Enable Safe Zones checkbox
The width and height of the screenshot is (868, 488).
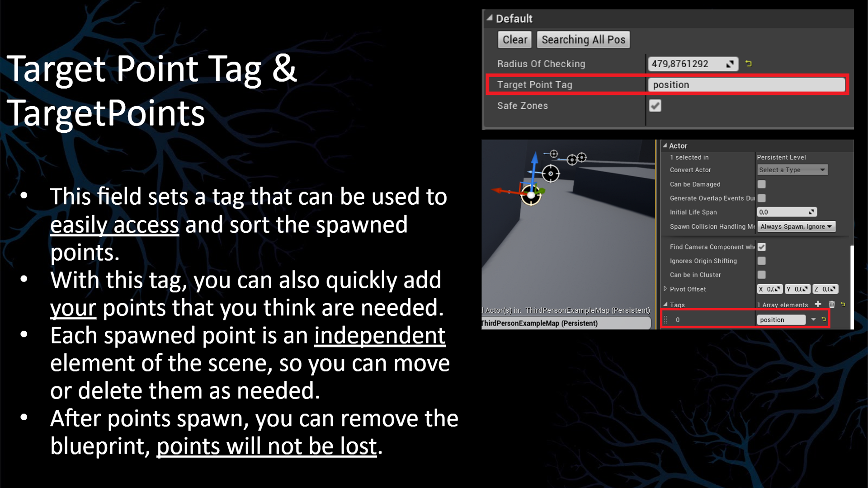[x=655, y=105]
